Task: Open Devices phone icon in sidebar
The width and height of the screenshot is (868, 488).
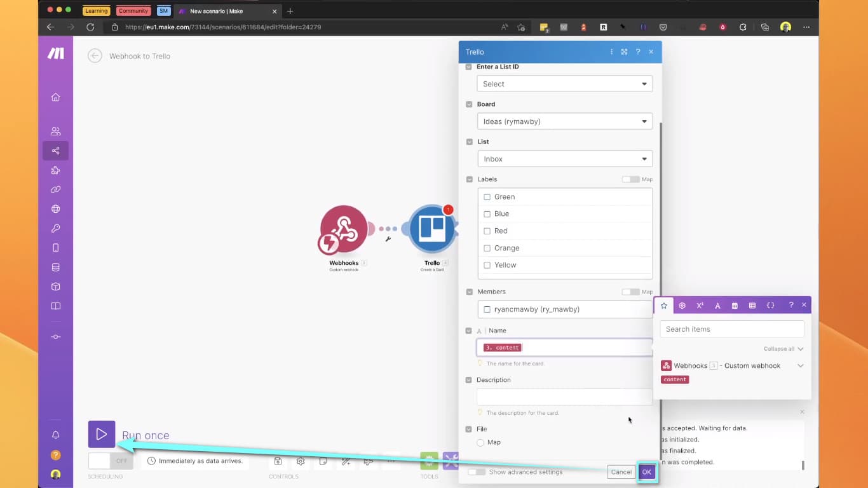Action: point(56,248)
